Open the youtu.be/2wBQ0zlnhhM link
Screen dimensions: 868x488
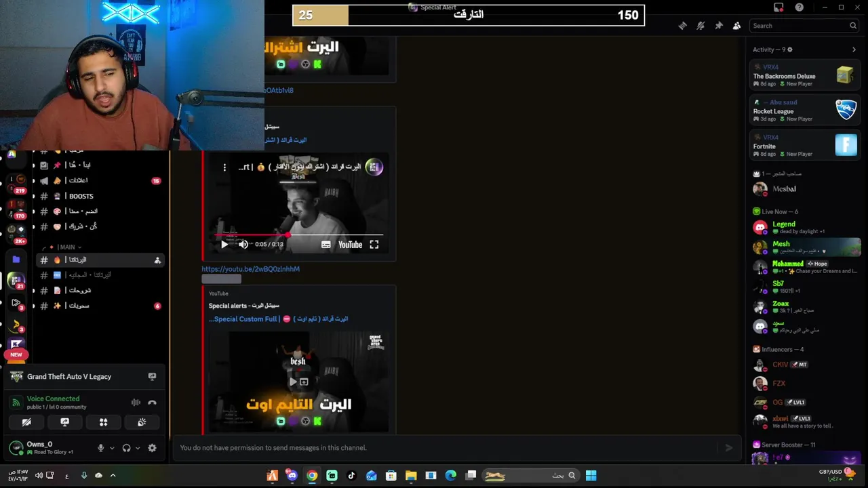click(x=250, y=269)
